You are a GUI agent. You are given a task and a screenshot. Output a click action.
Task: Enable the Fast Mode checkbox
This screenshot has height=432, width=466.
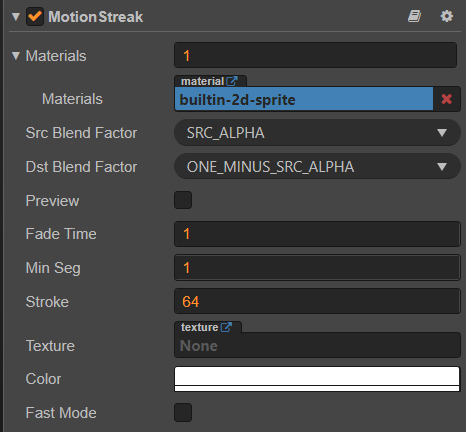(183, 412)
